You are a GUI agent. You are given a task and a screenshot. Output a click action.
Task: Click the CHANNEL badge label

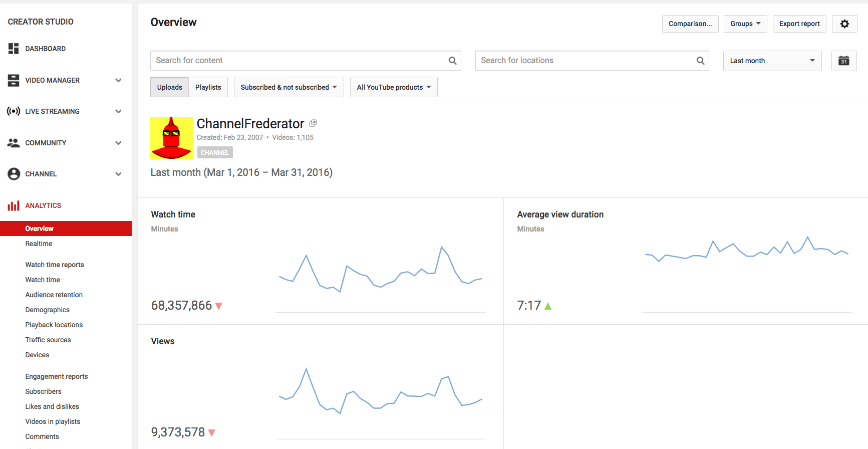(215, 152)
